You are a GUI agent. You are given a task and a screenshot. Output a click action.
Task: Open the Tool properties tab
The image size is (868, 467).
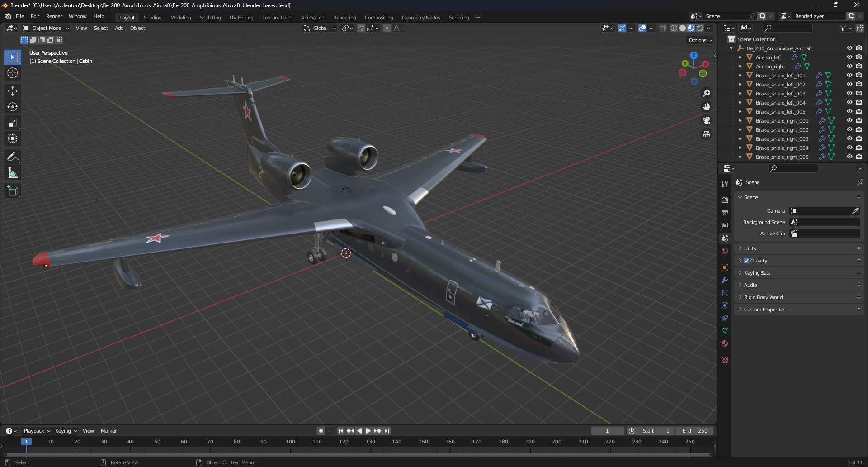[725, 184]
